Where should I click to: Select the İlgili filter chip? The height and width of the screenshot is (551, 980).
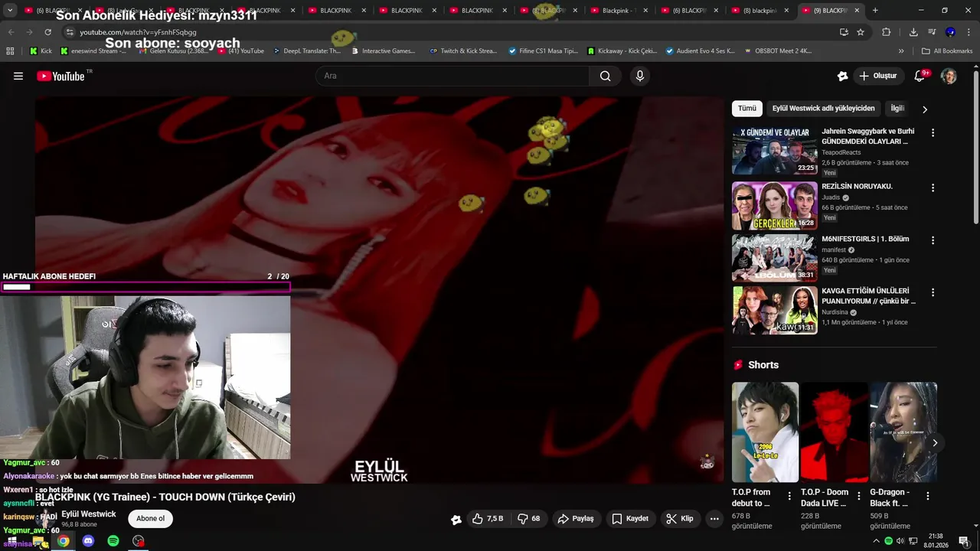(897, 109)
